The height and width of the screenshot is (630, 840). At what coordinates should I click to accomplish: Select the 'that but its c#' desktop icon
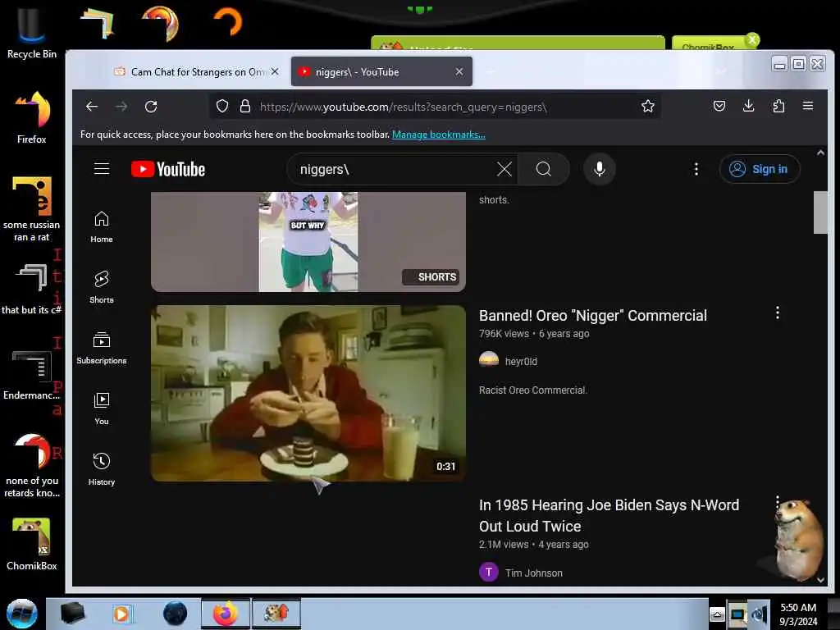32,288
